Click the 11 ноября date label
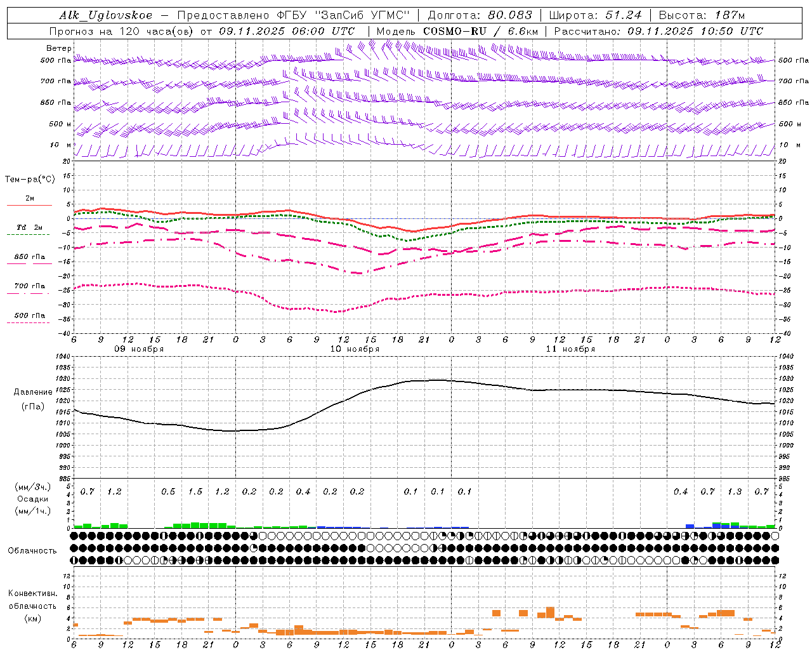This screenshot has height=650, width=812. 570,349
